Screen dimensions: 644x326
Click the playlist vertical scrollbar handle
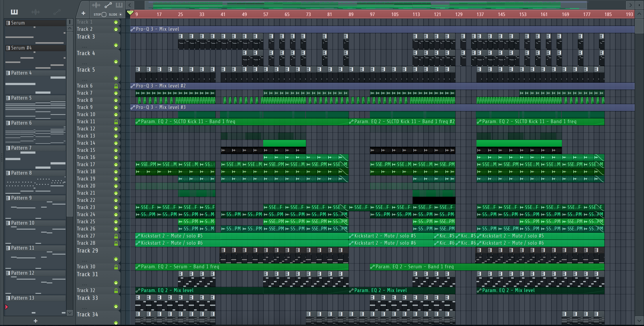(639, 26)
